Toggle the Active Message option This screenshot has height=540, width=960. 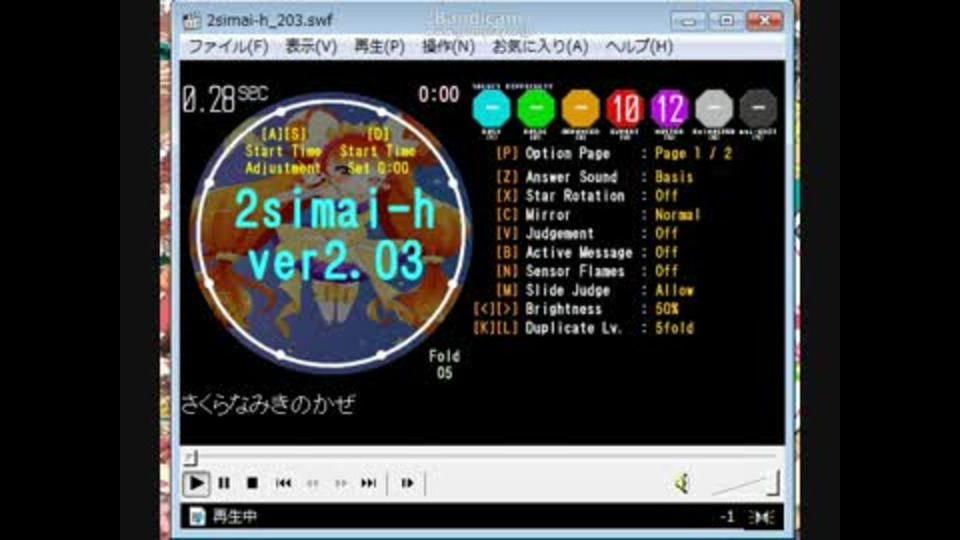click(587, 252)
